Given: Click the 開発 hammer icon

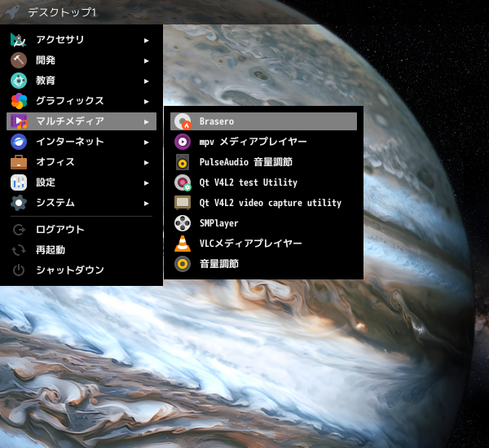Looking at the screenshot, I should [19, 60].
